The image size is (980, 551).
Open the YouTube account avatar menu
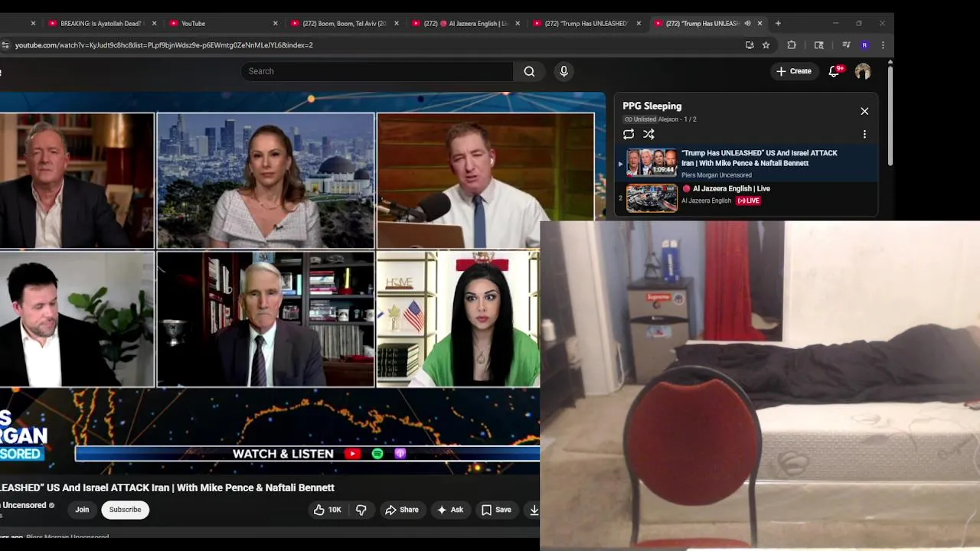coord(863,71)
